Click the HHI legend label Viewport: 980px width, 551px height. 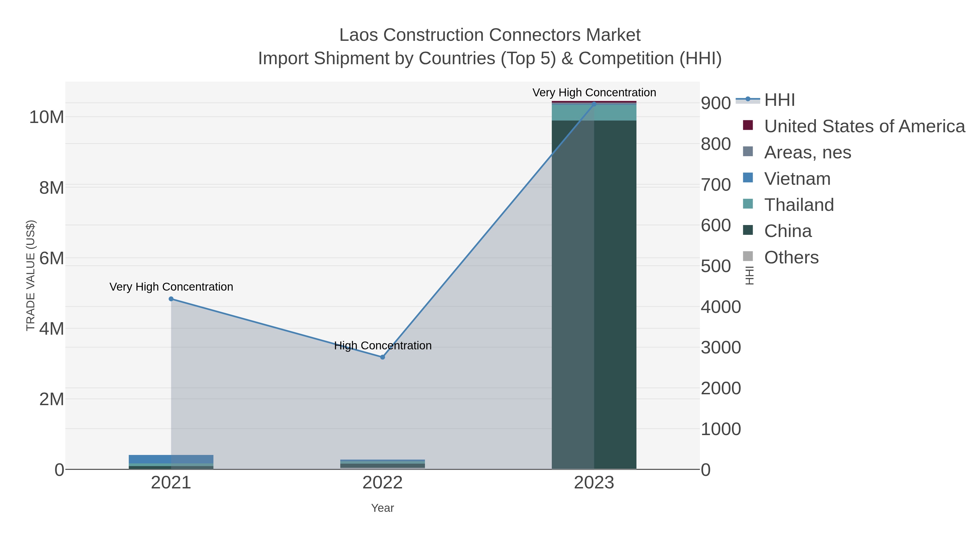pyautogui.click(x=780, y=100)
